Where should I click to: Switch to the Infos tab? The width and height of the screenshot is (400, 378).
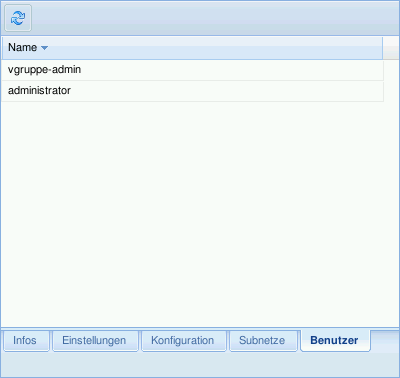(x=26, y=341)
